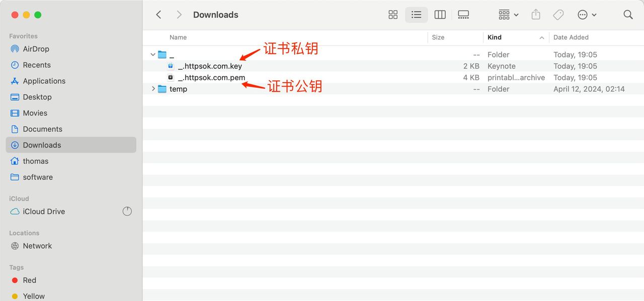Open the More actions ellipsis menu
Screen dimensions: 644x301
(587, 15)
